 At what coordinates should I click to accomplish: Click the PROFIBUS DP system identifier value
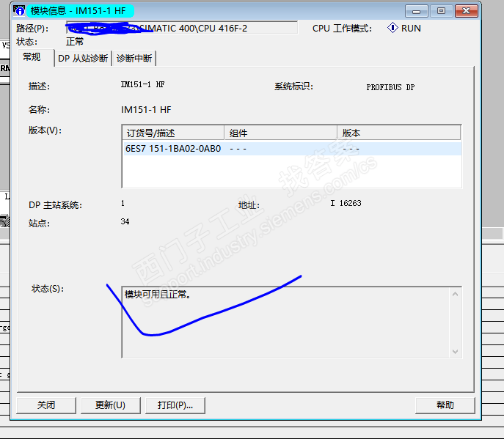click(390, 87)
